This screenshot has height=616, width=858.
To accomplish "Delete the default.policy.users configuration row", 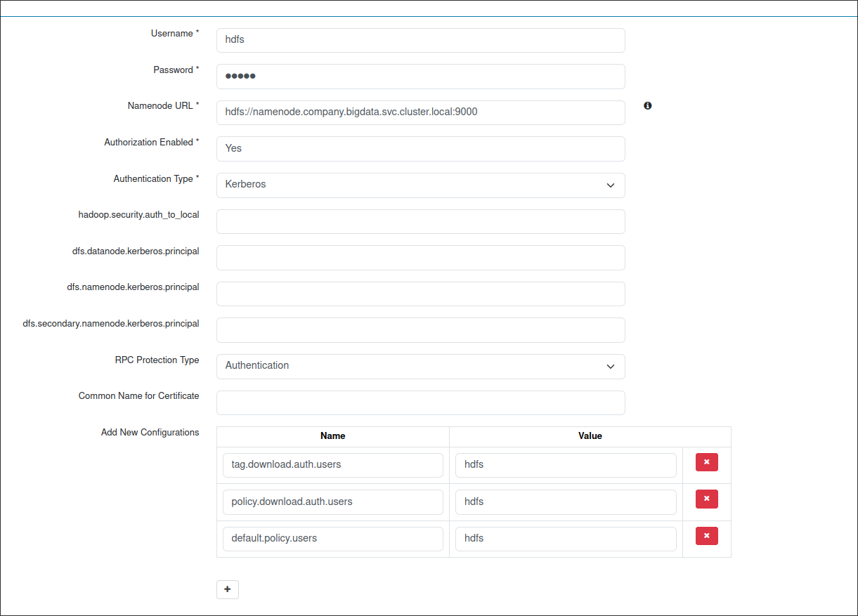I will point(706,536).
